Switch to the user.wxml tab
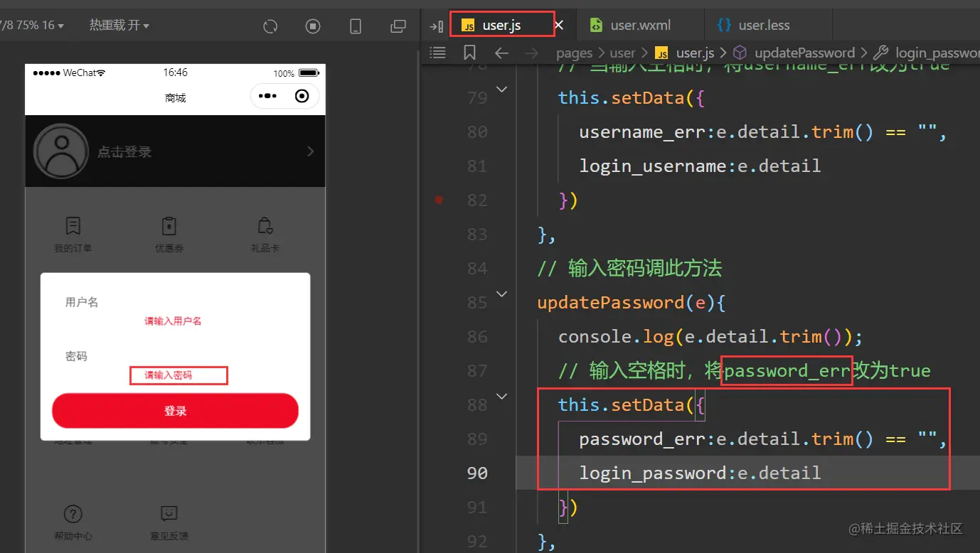The height and width of the screenshot is (553, 980). pyautogui.click(x=640, y=26)
